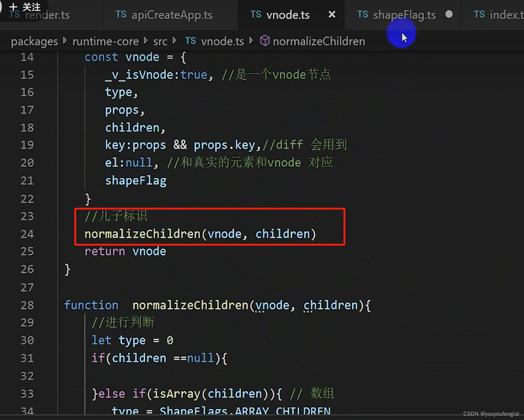This screenshot has height=420, width=524.
Task: Click 'return' keyword on line 25
Action: point(105,251)
